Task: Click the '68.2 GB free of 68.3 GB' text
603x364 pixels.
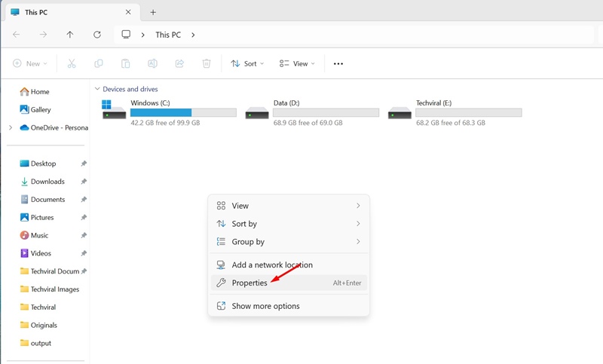Action: coord(451,123)
